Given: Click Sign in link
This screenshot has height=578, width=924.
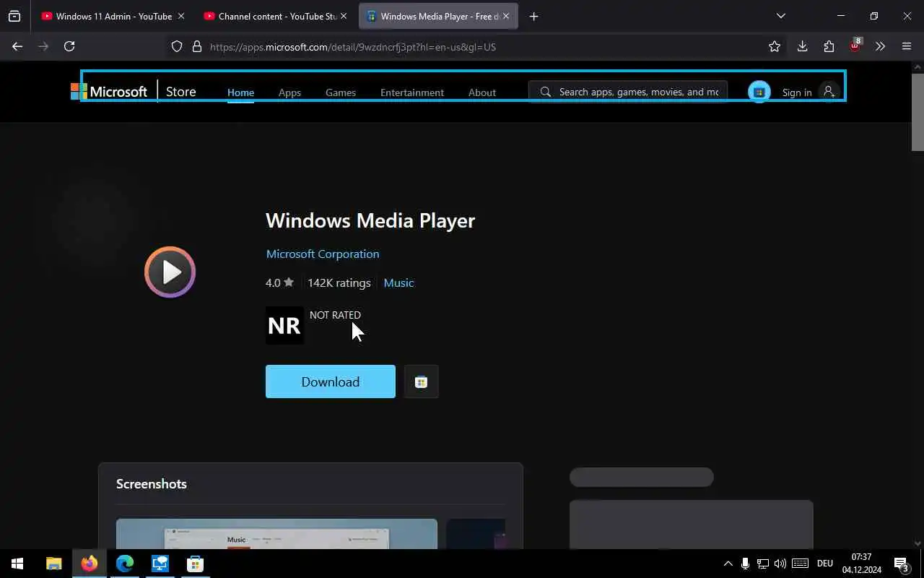Looking at the screenshot, I should pos(797,92).
